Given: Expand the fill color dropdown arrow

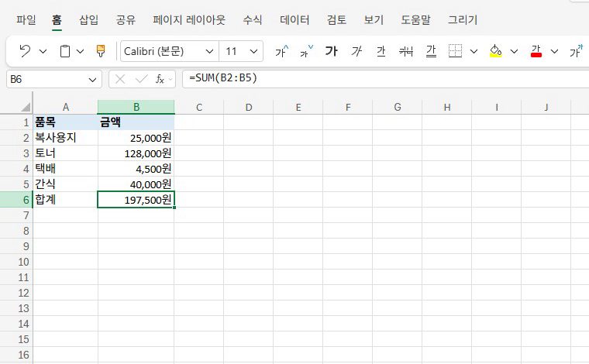Looking at the screenshot, I should 514,51.
